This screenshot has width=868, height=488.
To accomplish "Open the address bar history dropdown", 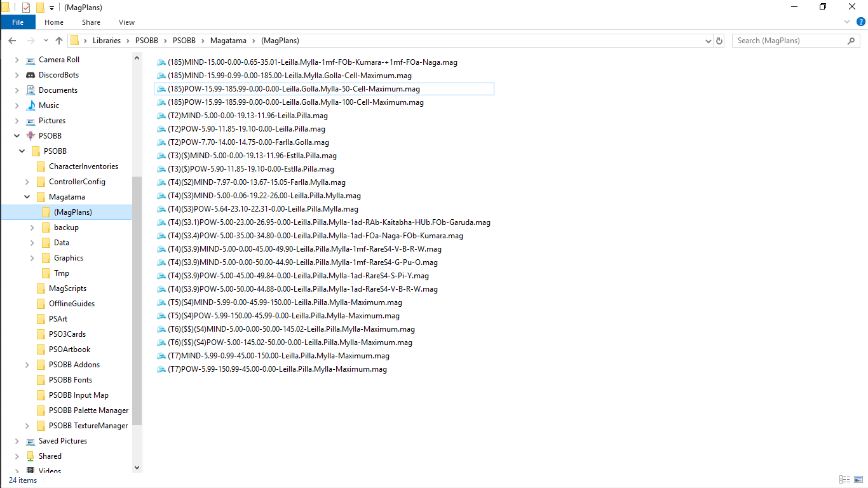I will (x=709, y=41).
